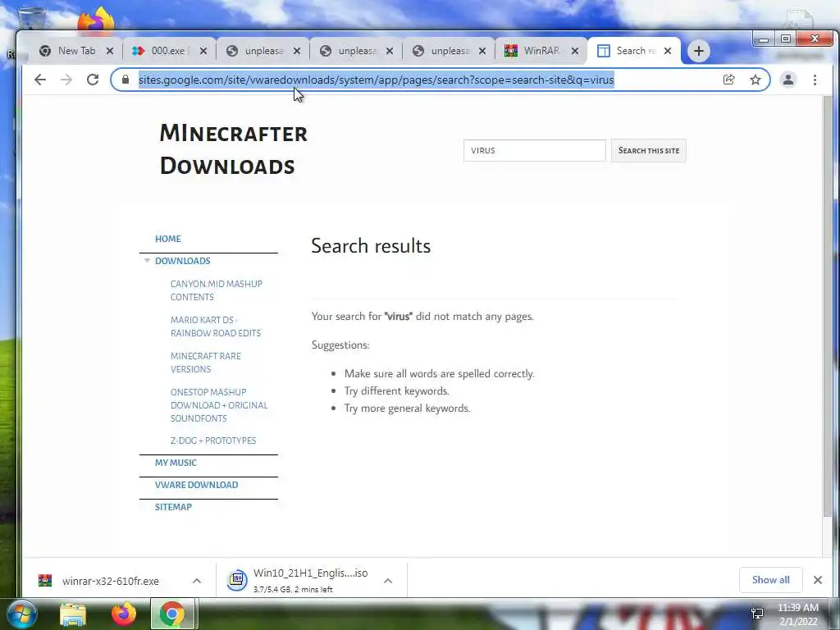Open the Chrome profile avatar
840x630 pixels.
[788, 80]
